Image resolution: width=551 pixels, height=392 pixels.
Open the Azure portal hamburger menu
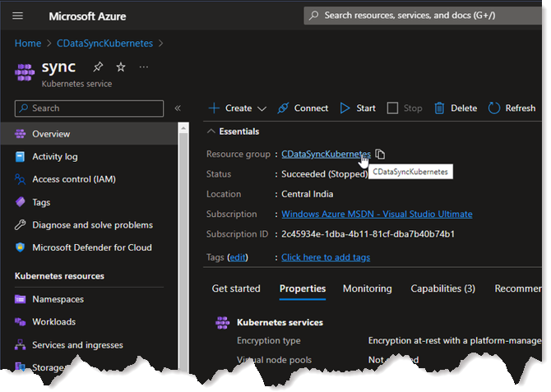click(x=18, y=16)
